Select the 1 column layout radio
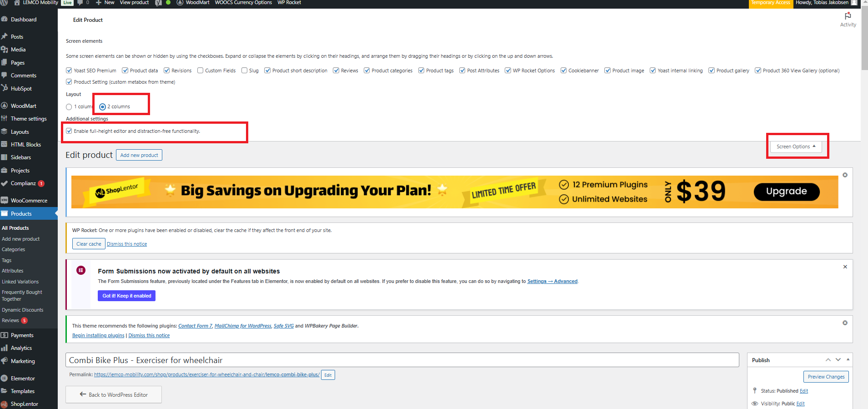The width and height of the screenshot is (868, 409). pos(69,107)
